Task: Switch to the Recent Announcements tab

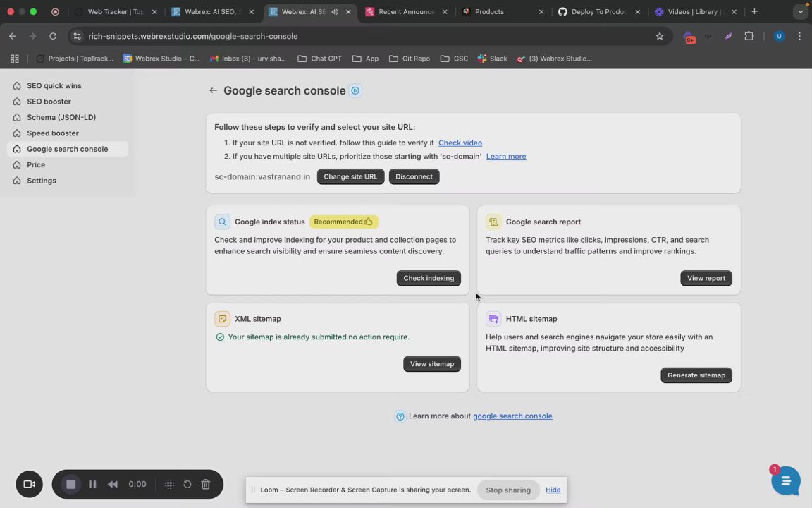Action: (405, 11)
